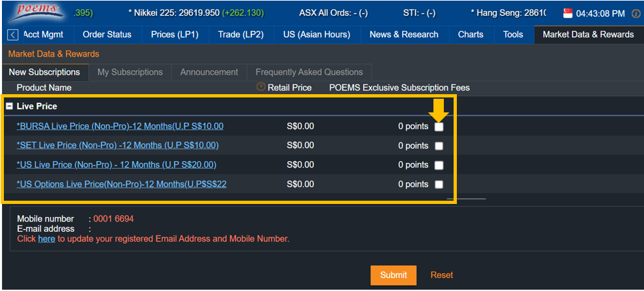Open the Charts menu
This screenshot has width=644, height=291.
point(470,35)
